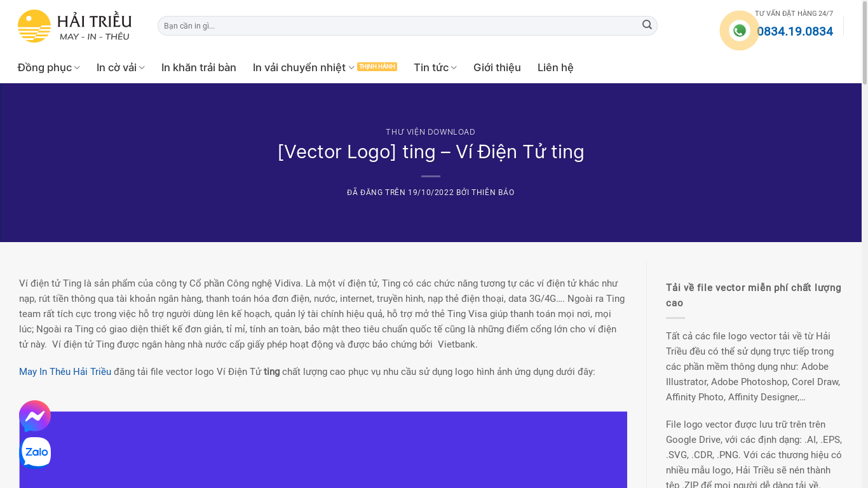
Task: Go to In khăn trải bàn
Action: (199, 67)
